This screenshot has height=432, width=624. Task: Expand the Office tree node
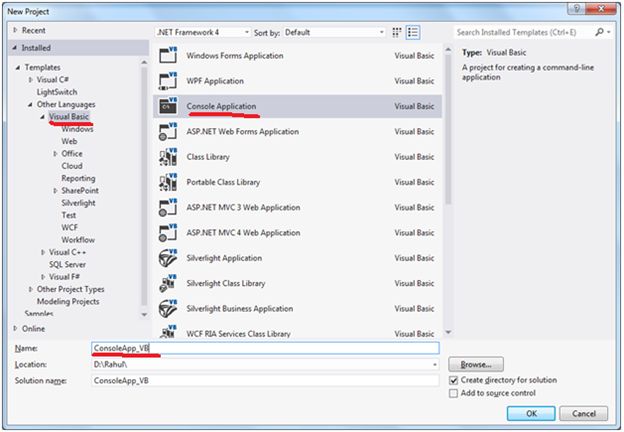pyautogui.click(x=55, y=154)
